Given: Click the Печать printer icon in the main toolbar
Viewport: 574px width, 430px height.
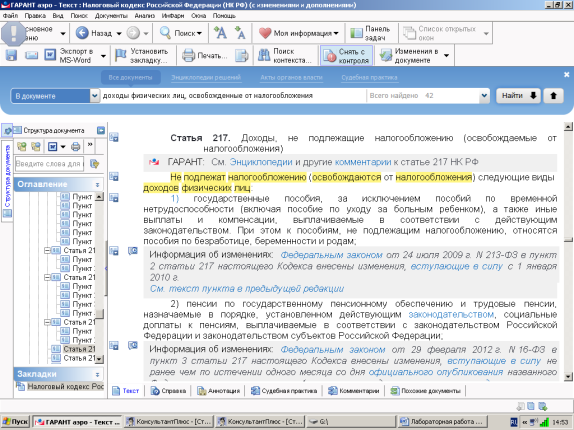Looking at the screenshot, I should pos(189,55).
